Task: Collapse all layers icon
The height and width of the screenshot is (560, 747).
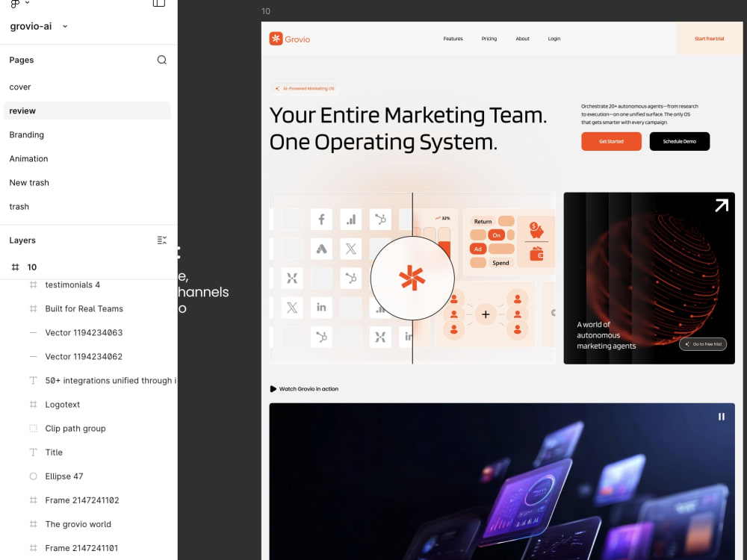Action: click(x=162, y=240)
